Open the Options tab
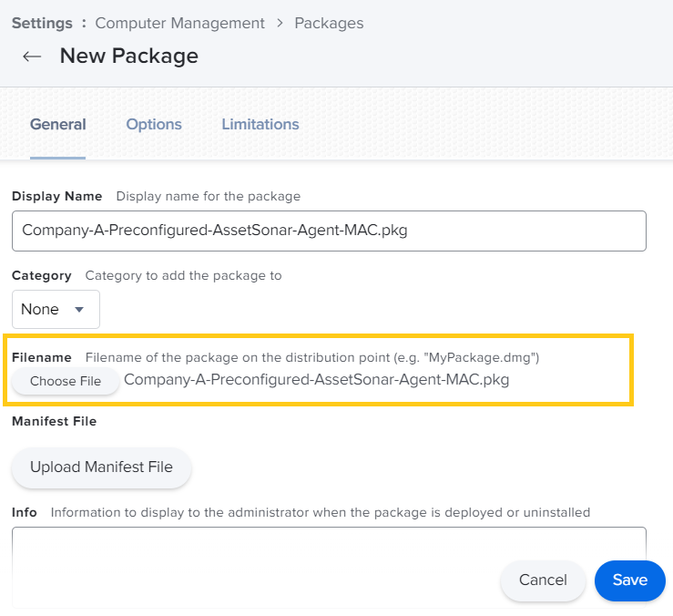Image resolution: width=673 pixels, height=616 pixels. pyautogui.click(x=154, y=125)
